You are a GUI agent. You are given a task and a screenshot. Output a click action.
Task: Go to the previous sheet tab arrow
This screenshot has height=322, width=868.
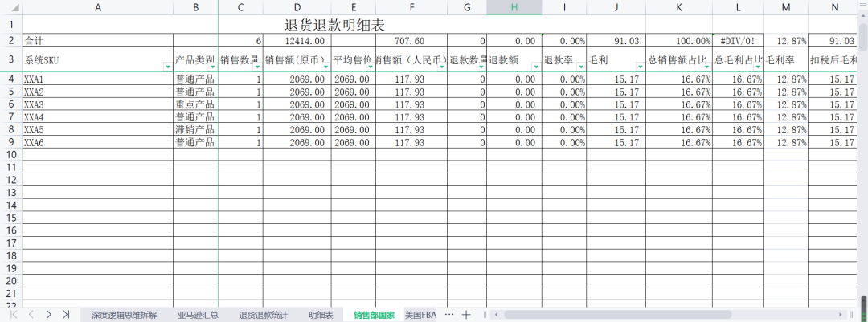tap(31, 315)
